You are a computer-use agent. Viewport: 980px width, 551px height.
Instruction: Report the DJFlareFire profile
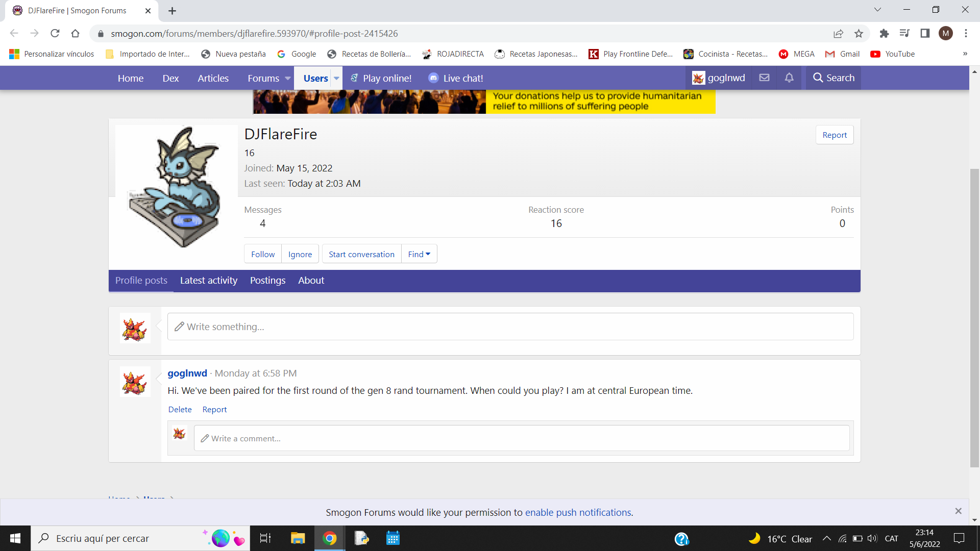[x=835, y=135]
